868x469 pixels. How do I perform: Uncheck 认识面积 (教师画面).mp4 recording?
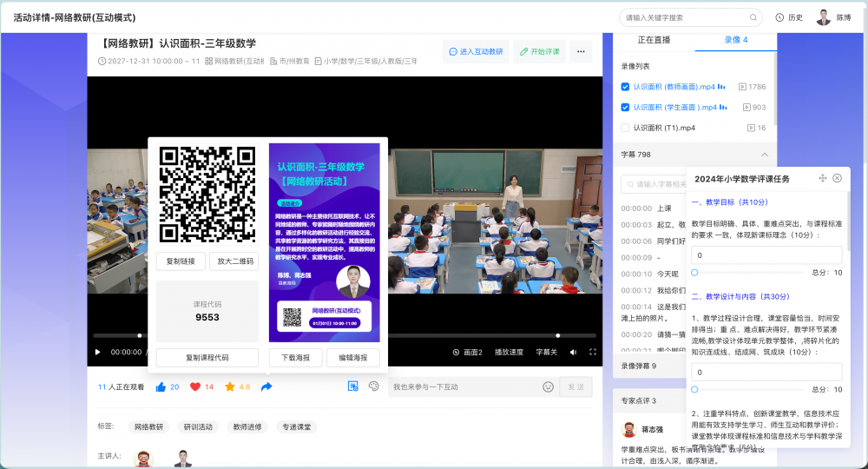tap(626, 87)
